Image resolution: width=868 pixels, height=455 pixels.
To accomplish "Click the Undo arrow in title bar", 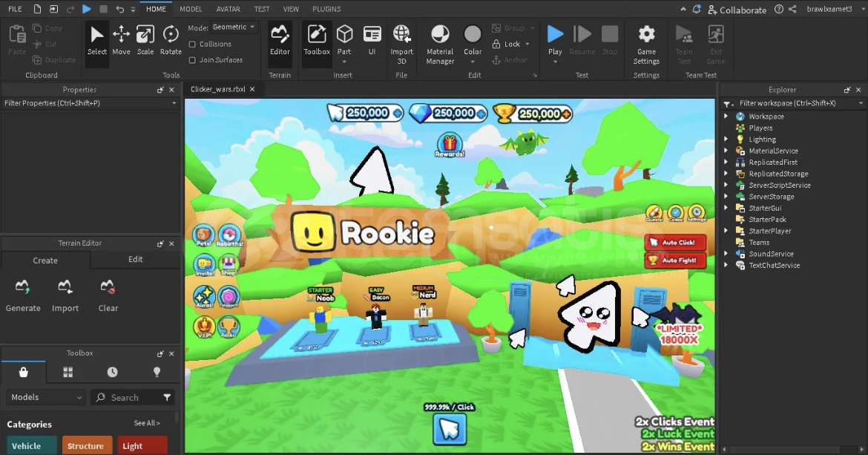I will point(119,10).
